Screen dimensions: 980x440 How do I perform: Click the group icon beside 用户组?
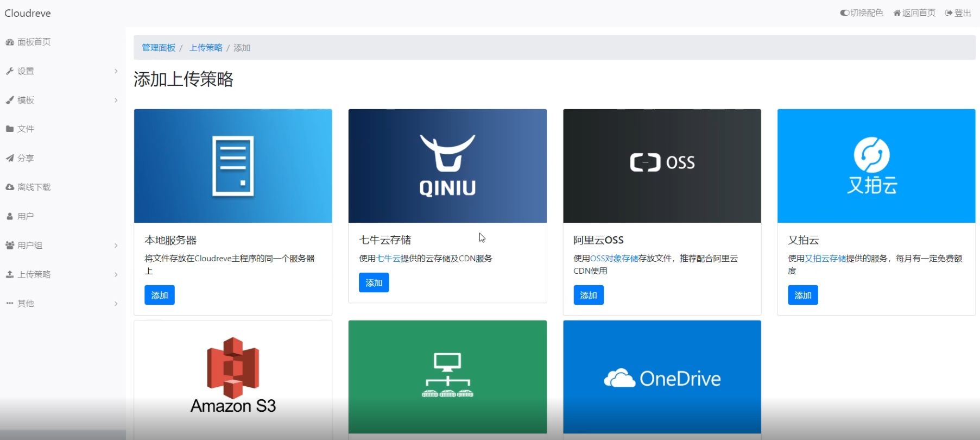click(10, 245)
